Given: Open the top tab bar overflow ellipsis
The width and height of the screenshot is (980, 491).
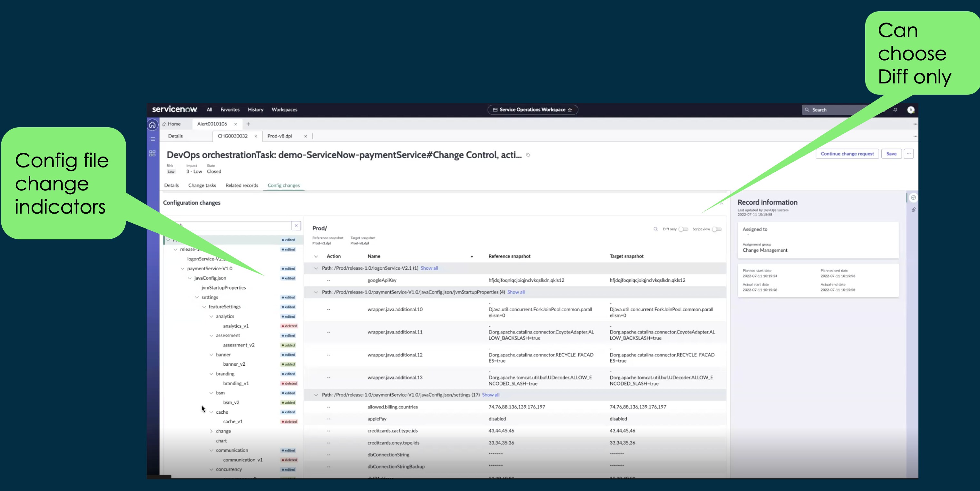Looking at the screenshot, I should tap(915, 124).
